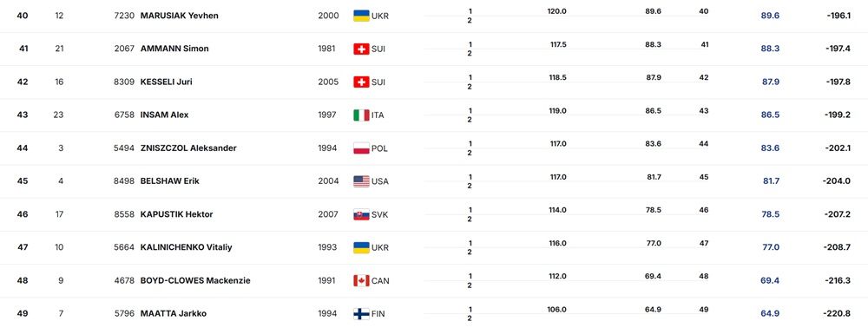
Task: Click the Italy flag in INSAM Alex row
Action: (x=361, y=115)
